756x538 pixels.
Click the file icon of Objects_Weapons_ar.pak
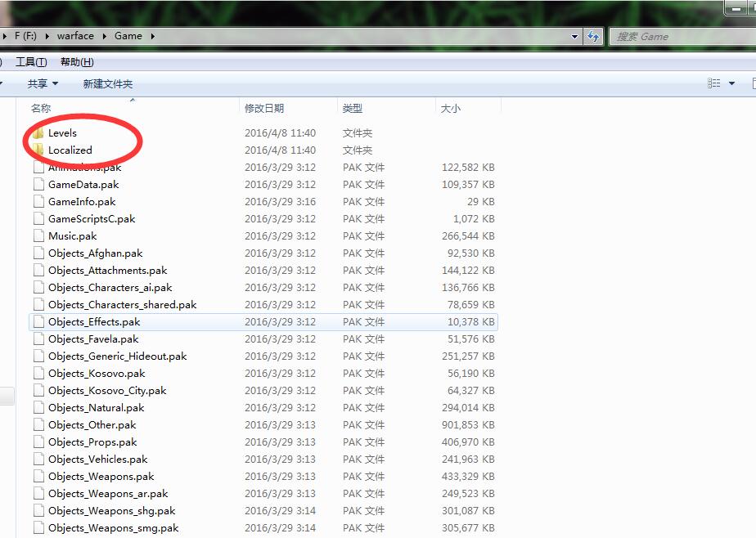pyautogui.click(x=38, y=494)
